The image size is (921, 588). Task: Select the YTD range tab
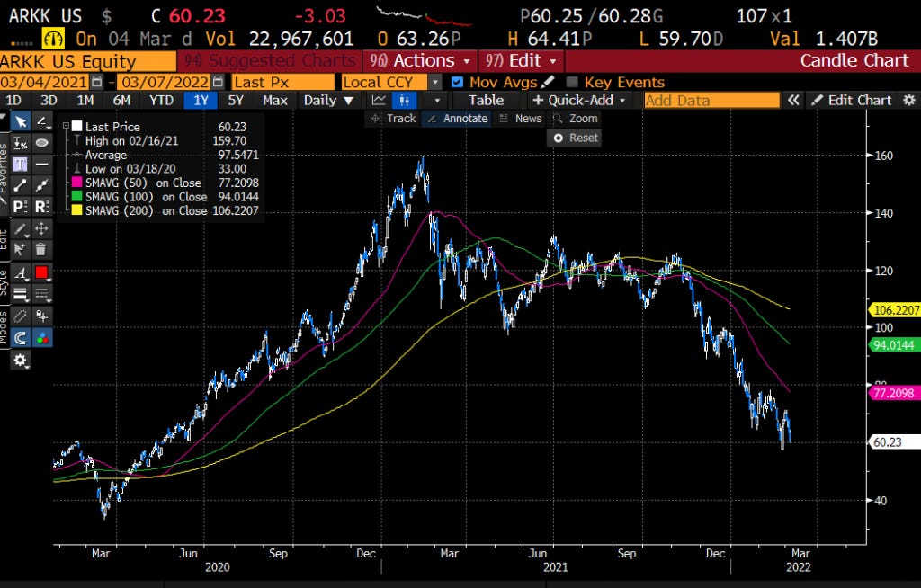tap(162, 101)
